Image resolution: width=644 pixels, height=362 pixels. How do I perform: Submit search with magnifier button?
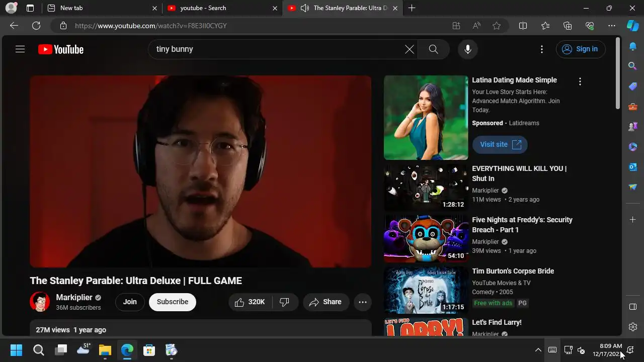[433, 49]
